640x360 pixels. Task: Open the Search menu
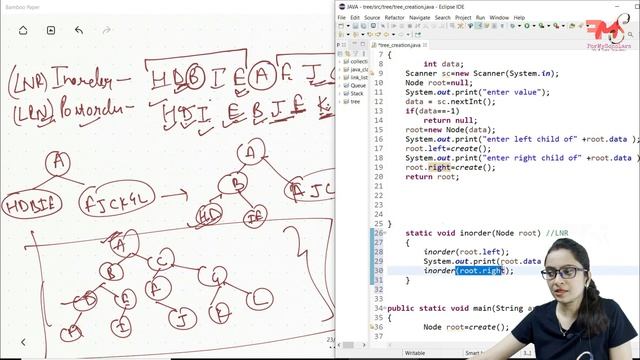point(442,18)
